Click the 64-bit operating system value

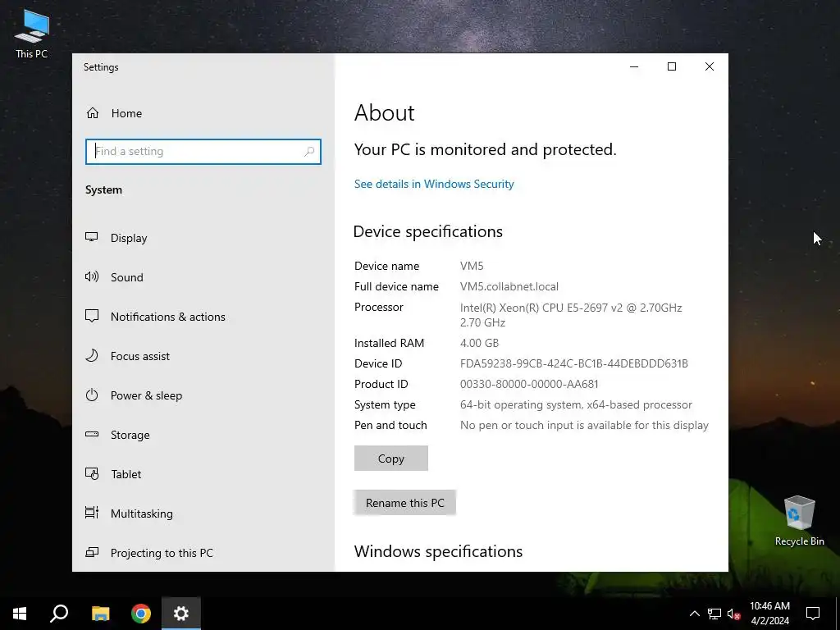576,405
